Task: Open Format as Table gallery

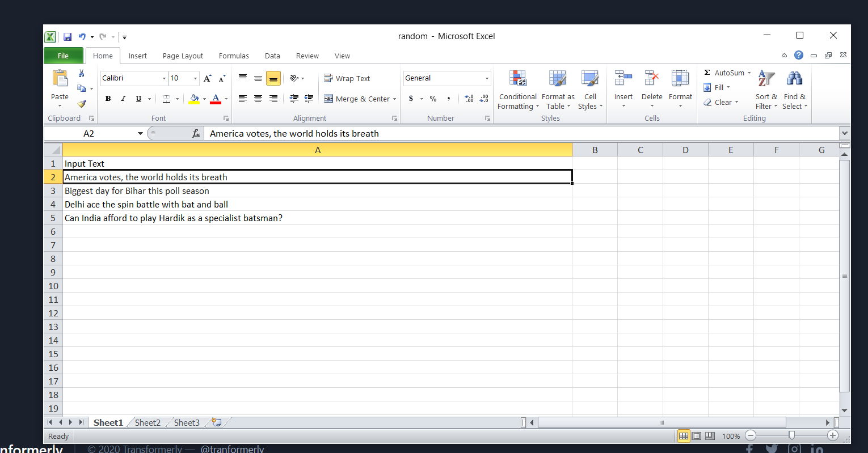Action: point(558,90)
